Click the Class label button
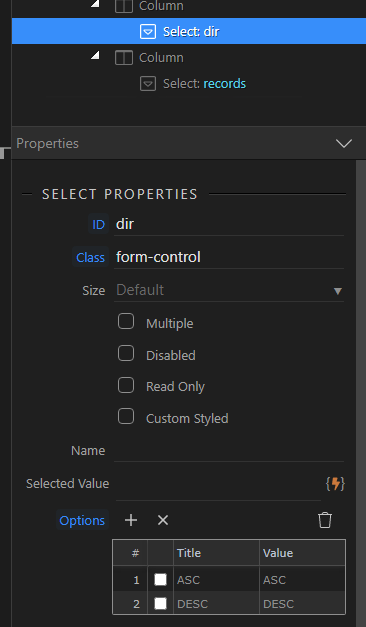Viewport: 366px width, 627px height. coord(90,257)
